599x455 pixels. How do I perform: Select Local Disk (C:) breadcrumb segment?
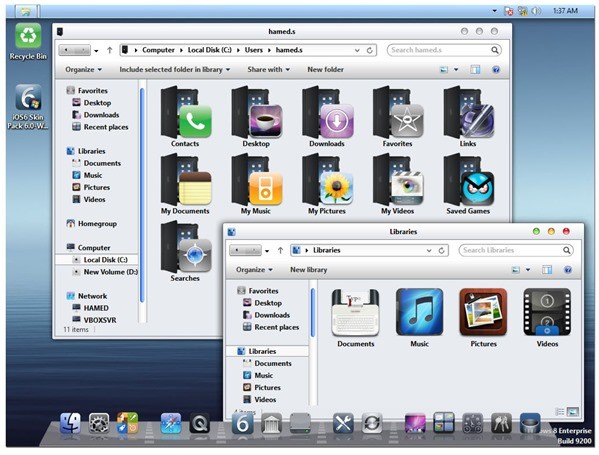click(x=209, y=50)
